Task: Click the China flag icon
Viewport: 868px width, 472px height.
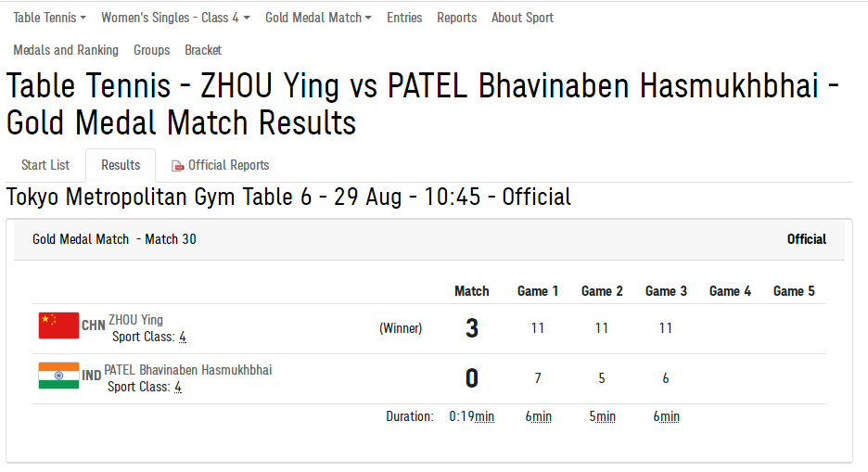Action: 58,325
